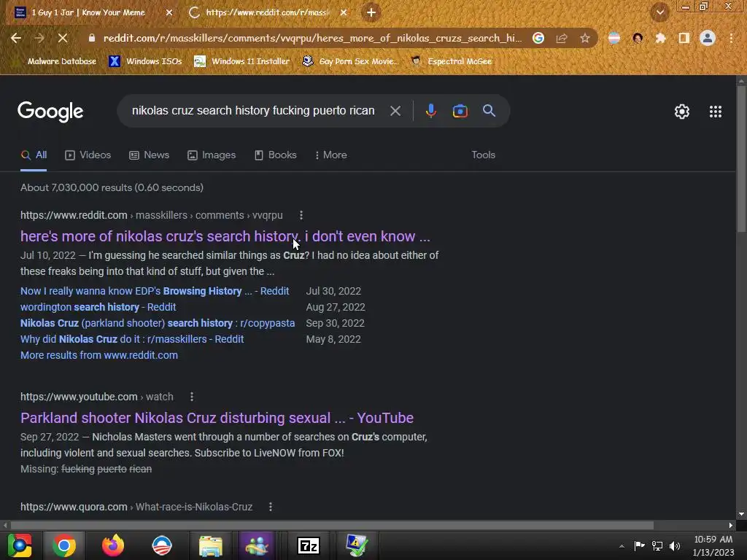Viewport: 747px width, 560px height.
Task: Show hidden tray icons arrow
Action: tap(622, 546)
